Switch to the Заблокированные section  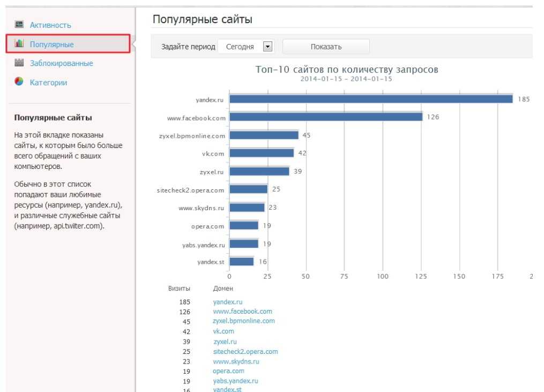click(61, 63)
